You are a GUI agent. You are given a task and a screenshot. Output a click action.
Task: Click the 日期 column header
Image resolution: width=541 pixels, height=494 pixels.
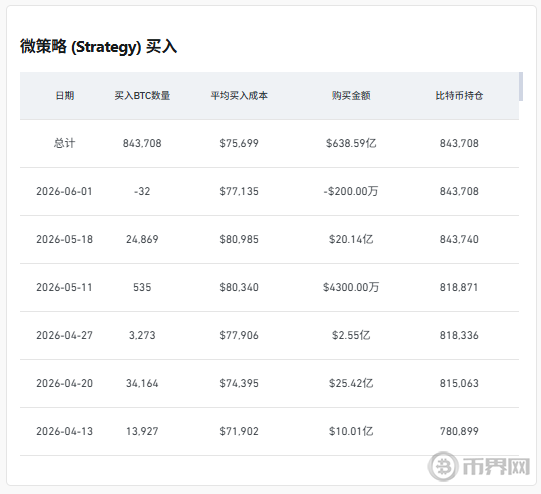(x=65, y=96)
